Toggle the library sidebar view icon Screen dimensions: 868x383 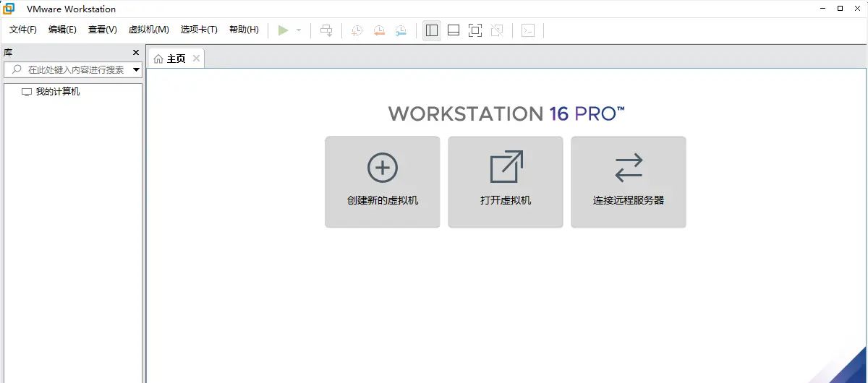click(x=432, y=30)
